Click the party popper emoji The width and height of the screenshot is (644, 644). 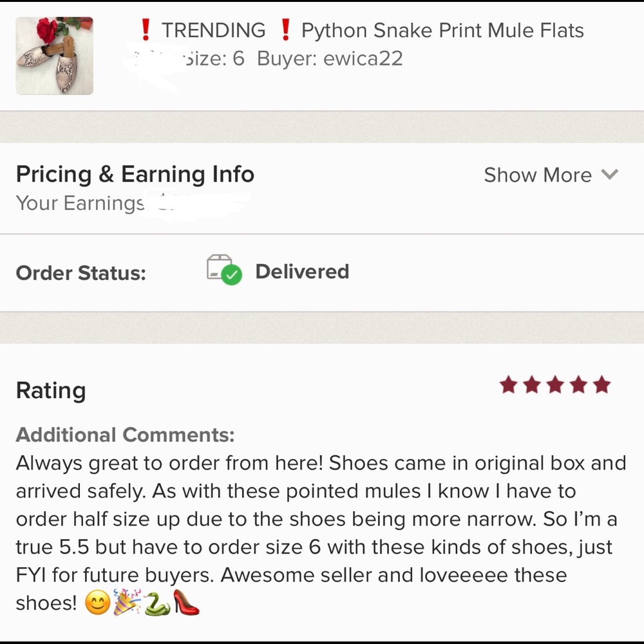(126, 603)
